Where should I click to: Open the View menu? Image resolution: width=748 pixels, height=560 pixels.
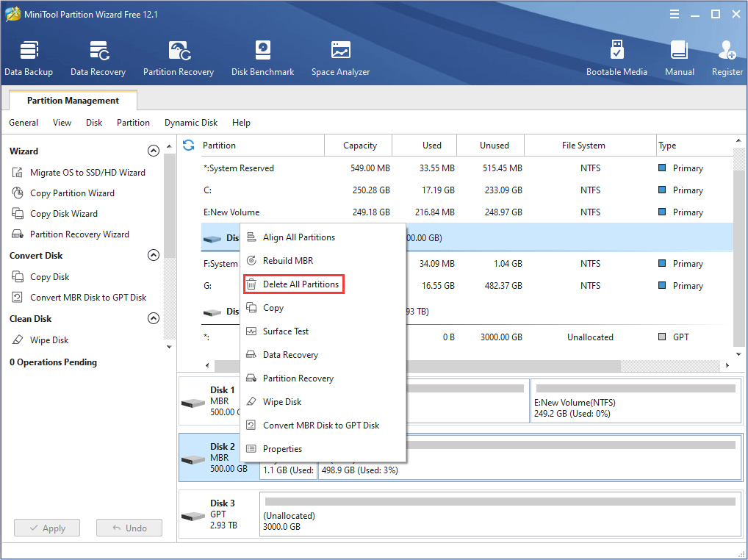62,123
